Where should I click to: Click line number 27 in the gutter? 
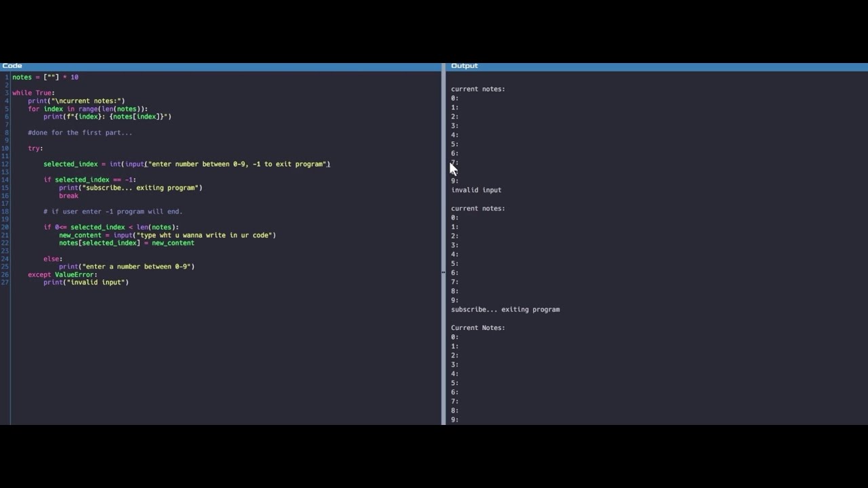5,283
